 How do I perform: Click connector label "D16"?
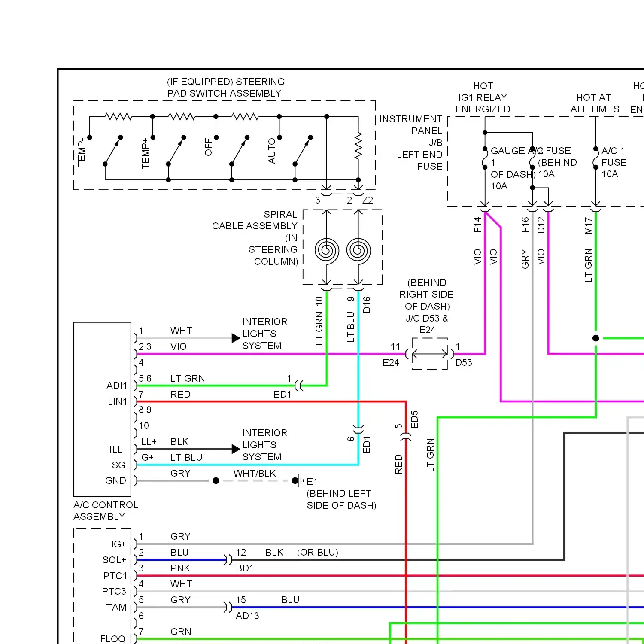[367, 304]
